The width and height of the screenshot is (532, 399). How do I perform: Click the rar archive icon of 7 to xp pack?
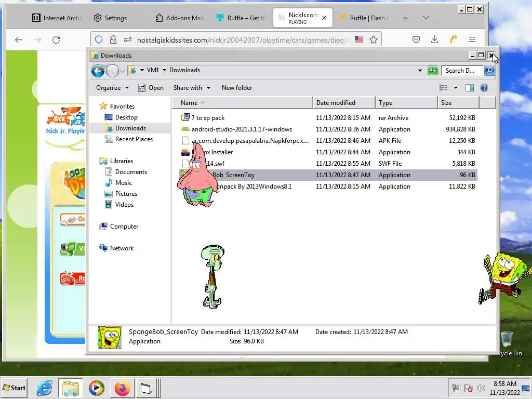(x=185, y=117)
